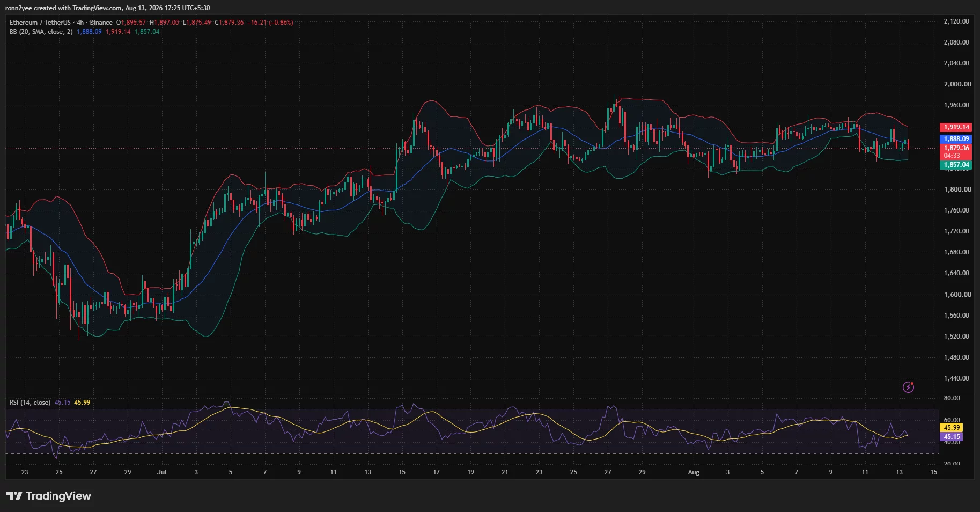Click the 1,600.00 price axis level
Image resolution: width=980 pixels, height=512 pixels.
point(957,295)
